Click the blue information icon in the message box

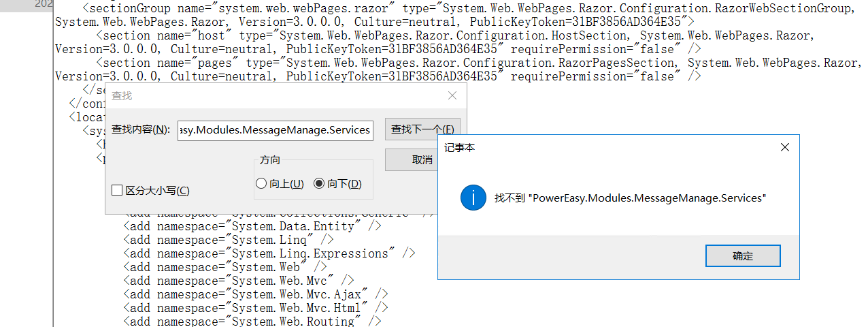(x=473, y=198)
